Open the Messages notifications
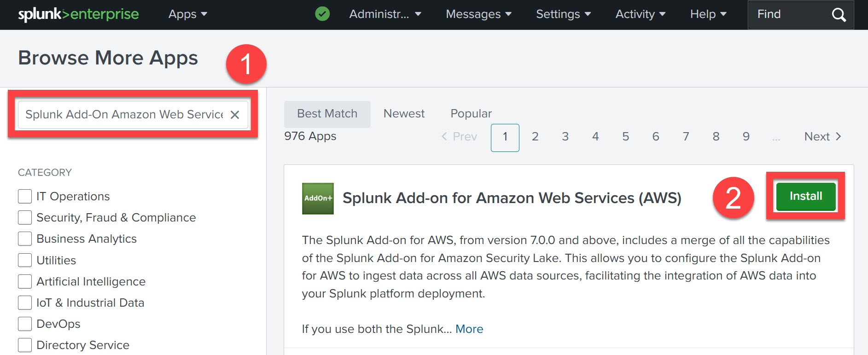The image size is (868, 355). coord(477,14)
